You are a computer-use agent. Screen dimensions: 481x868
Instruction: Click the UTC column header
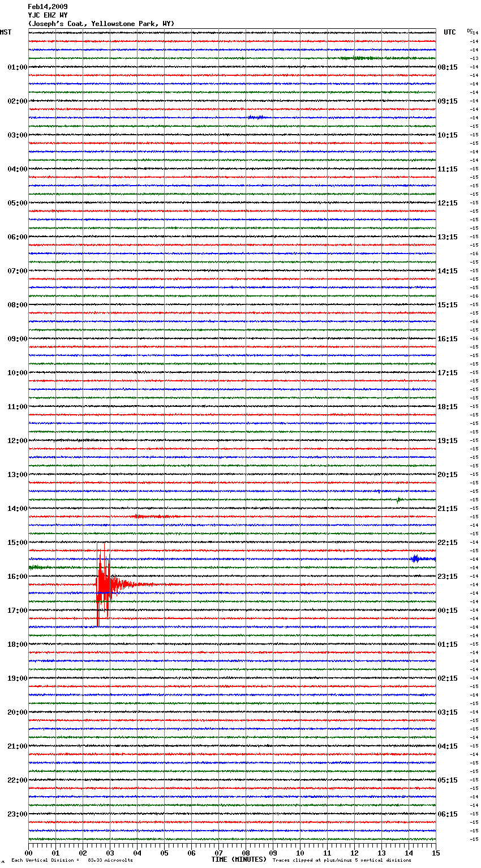tap(450, 32)
